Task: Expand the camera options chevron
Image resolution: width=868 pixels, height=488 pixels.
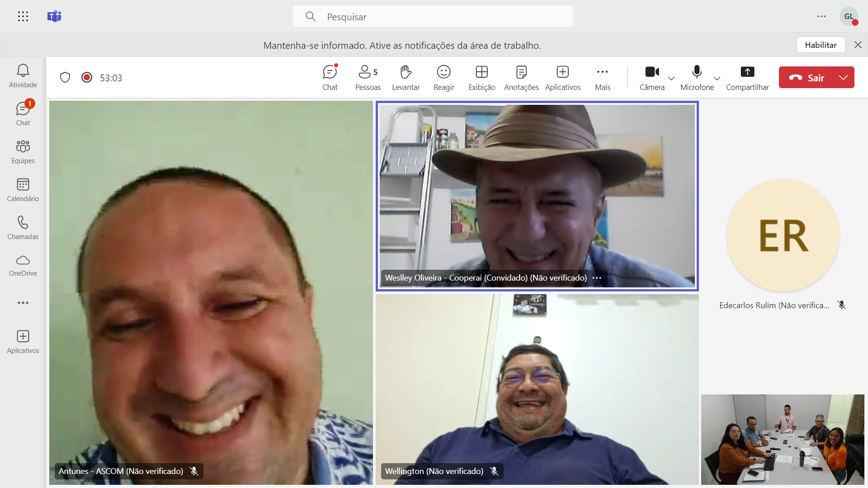Action: (x=671, y=78)
